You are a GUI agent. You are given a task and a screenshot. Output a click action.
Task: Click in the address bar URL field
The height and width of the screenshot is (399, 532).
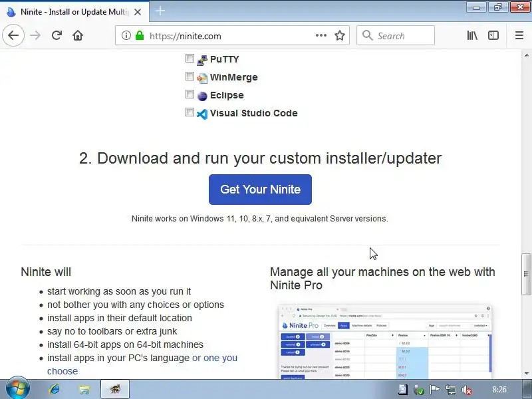tap(231, 36)
